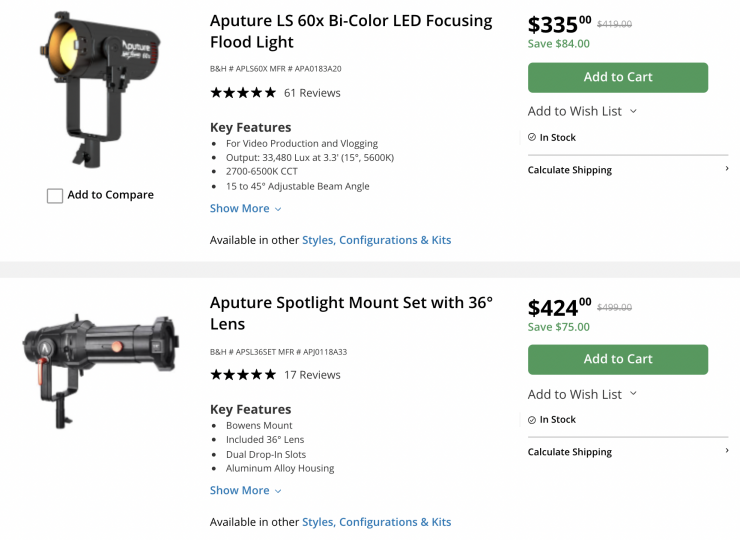View 17 Reviews for Spotlight Mount Set
Image resolution: width=740 pixels, height=540 pixels.
click(312, 375)
